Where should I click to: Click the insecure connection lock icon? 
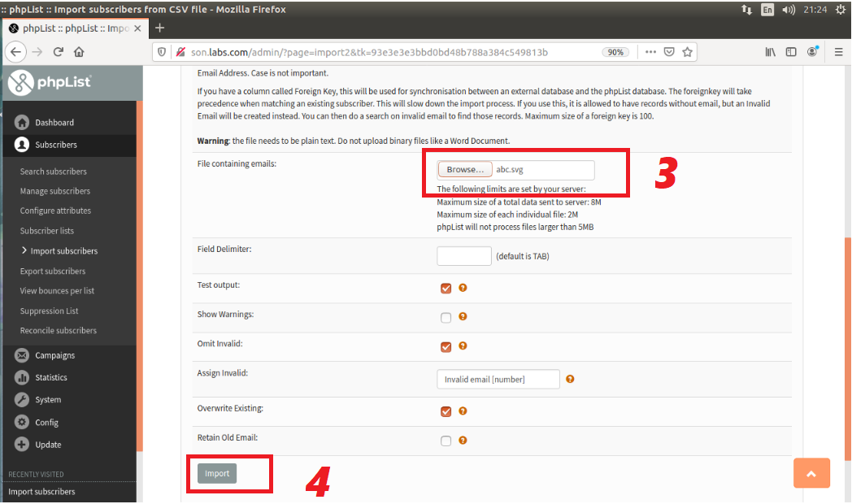180,52
